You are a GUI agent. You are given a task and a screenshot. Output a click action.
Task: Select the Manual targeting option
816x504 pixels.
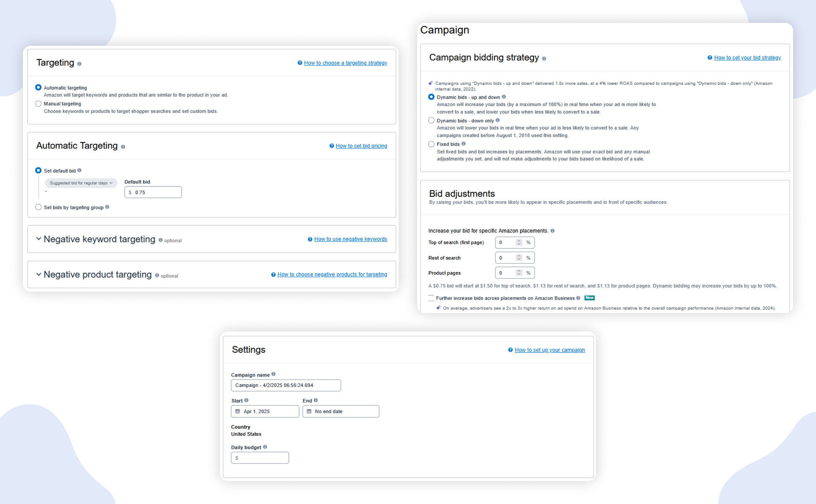(38, 103)
